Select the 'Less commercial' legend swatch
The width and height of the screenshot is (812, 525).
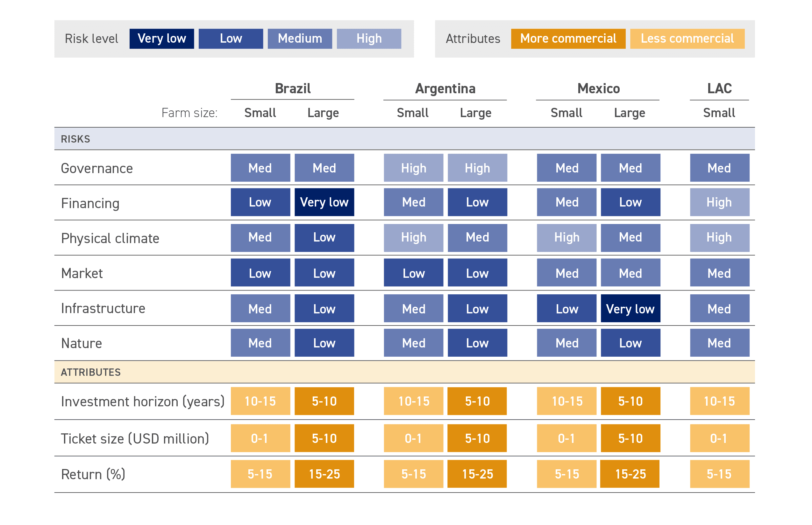point(687,38)
